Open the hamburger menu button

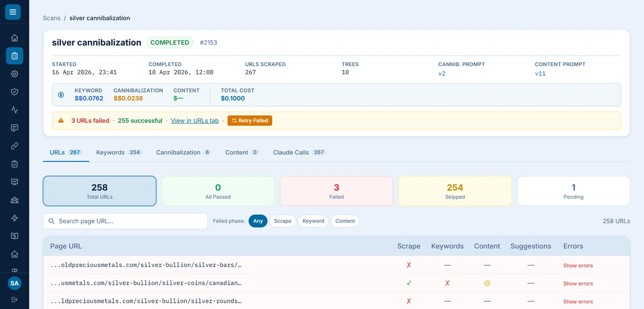(x=13, y=12)
